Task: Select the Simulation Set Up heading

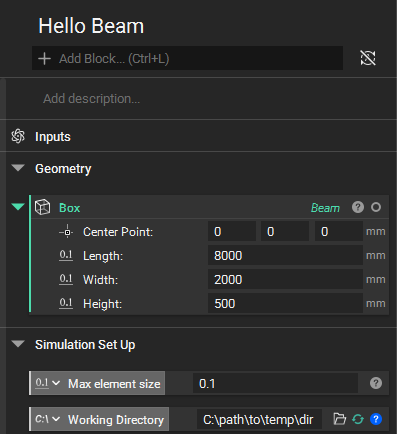Action: pos(85,345)
